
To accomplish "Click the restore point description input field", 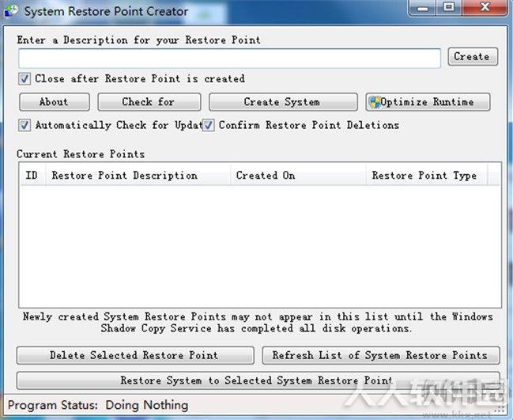I will pos(230,59).
